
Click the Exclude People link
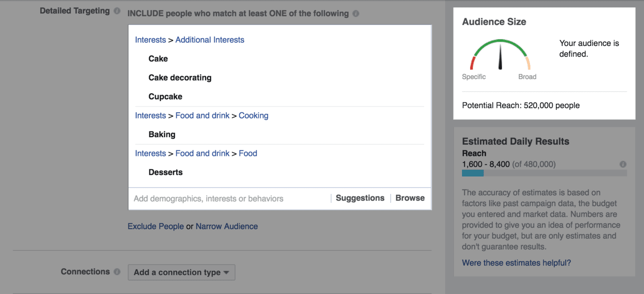pyautogui.click(x=156, y=226)
